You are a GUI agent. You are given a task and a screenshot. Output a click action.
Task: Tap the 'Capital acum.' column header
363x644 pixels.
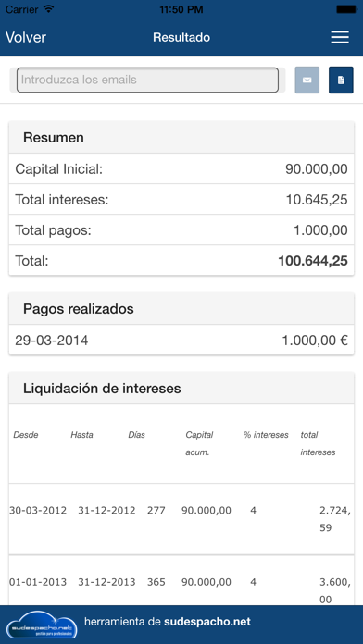point(199,443)
